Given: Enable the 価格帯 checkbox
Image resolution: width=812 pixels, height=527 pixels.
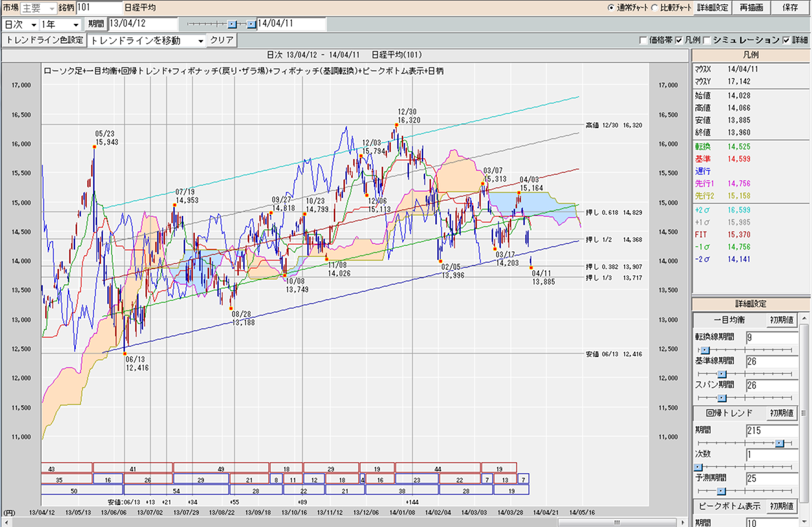Looking at the screenshot, I should point(643,40).
